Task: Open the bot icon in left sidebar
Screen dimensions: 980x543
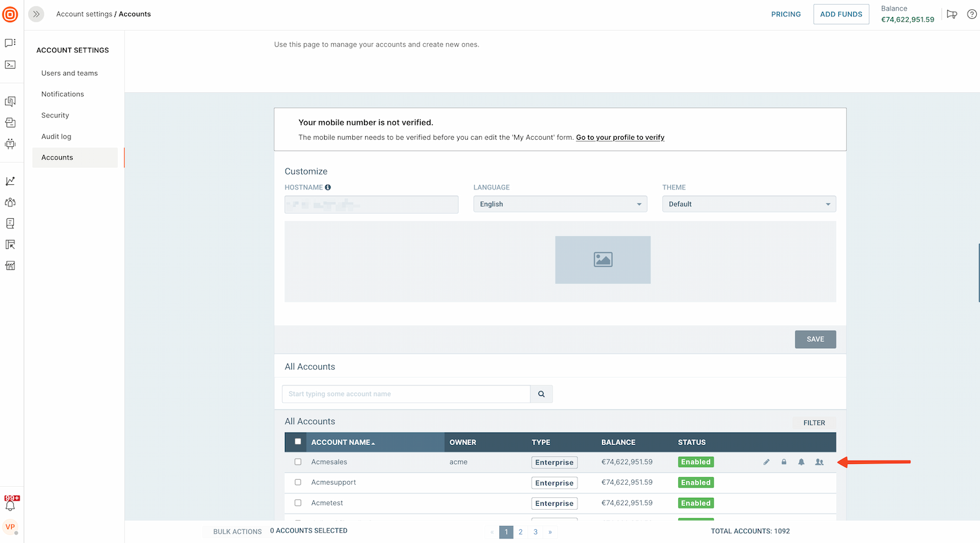Action: pos(10,144)
